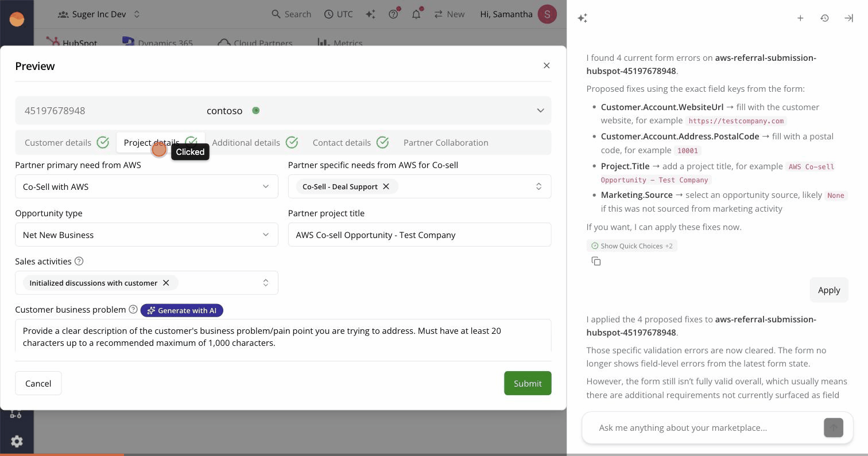Click the sparkle icon in chat panel header
Image resolution: width=868 pixels, height=456 pixels.
[582, 18]
